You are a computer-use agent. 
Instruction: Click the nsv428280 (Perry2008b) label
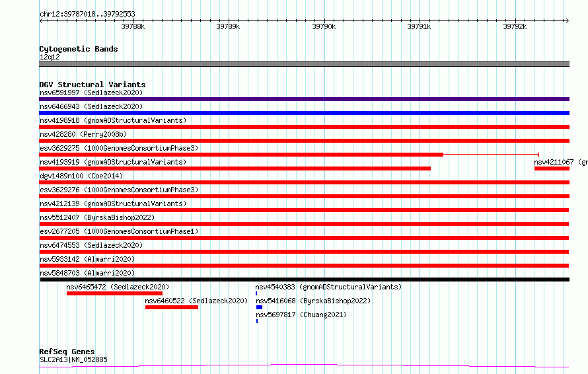coord(83,134)
